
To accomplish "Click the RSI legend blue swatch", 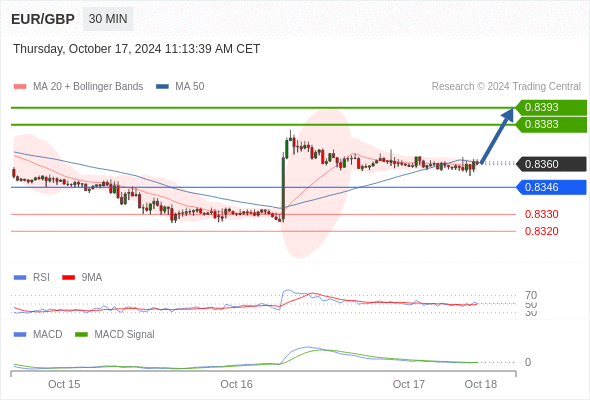I will click(x=20, y=278).
